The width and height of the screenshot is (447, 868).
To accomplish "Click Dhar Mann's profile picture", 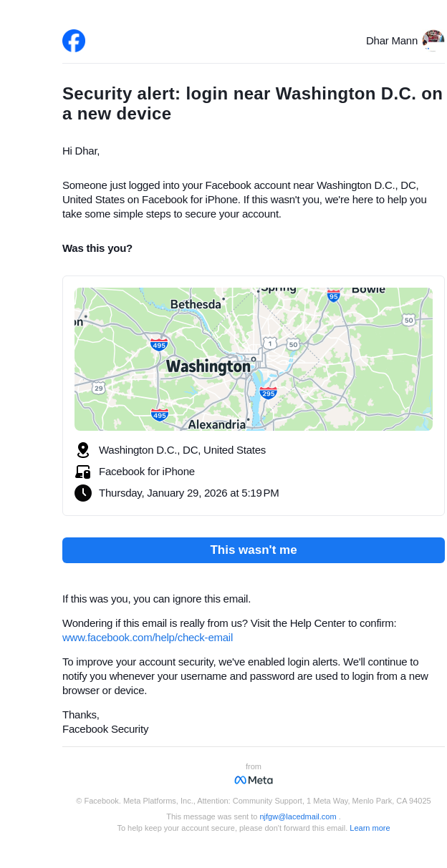I will pyautogui.click(x=433, y=40).
